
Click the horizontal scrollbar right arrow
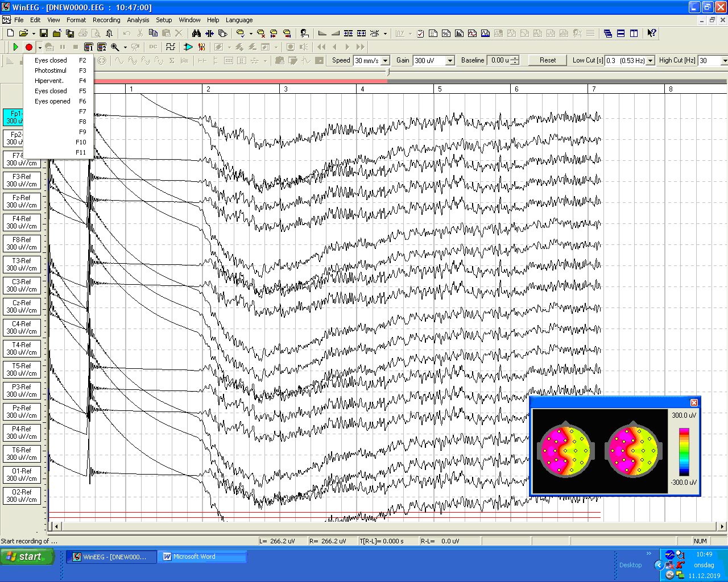pyautogui.click(x=722, y=527)
